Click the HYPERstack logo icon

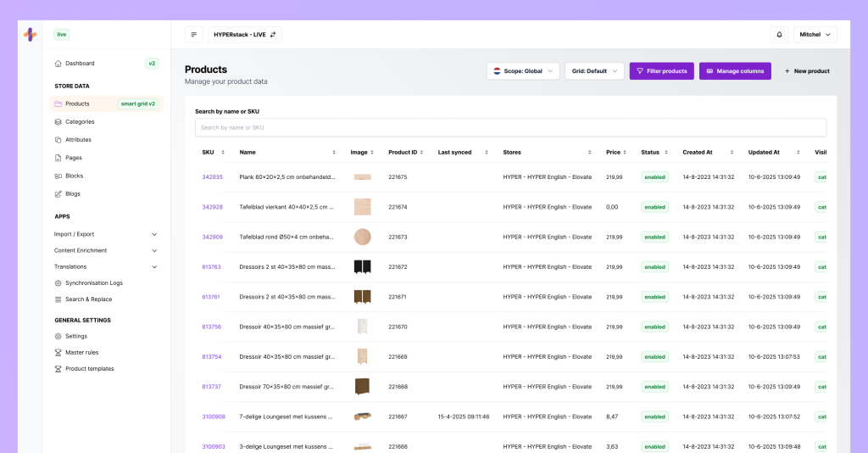[x=30, y=35]
